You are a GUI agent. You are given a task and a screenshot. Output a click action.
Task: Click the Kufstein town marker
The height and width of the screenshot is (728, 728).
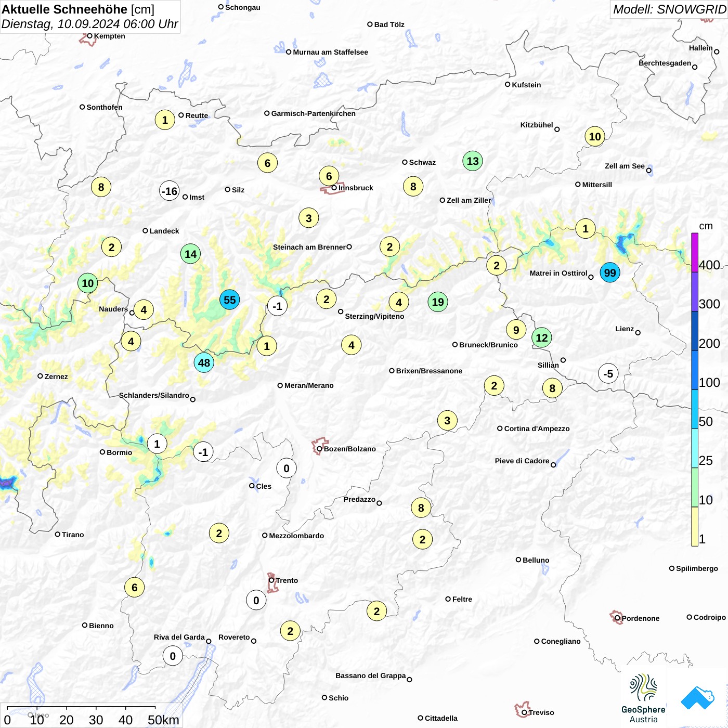(508, 84)
